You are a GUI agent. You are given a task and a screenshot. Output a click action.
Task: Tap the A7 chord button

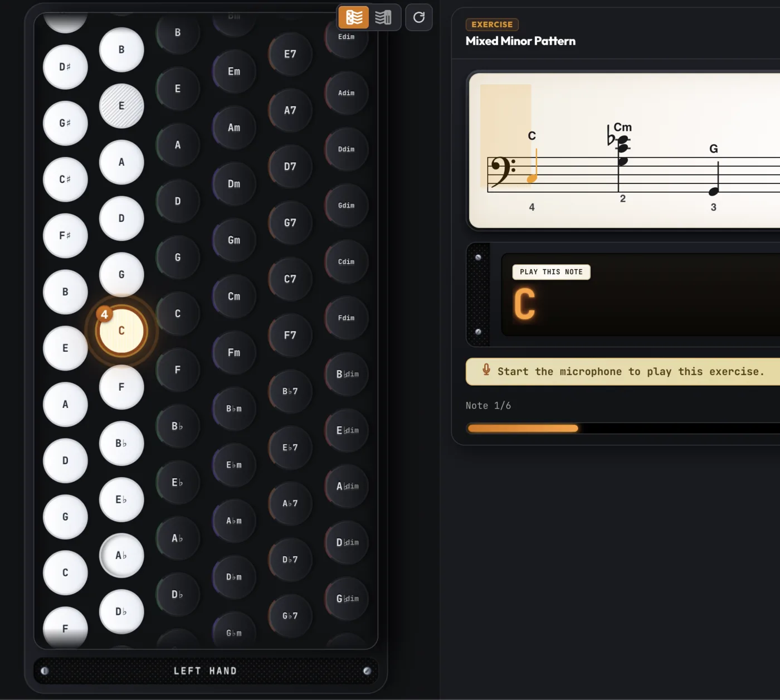290,110
